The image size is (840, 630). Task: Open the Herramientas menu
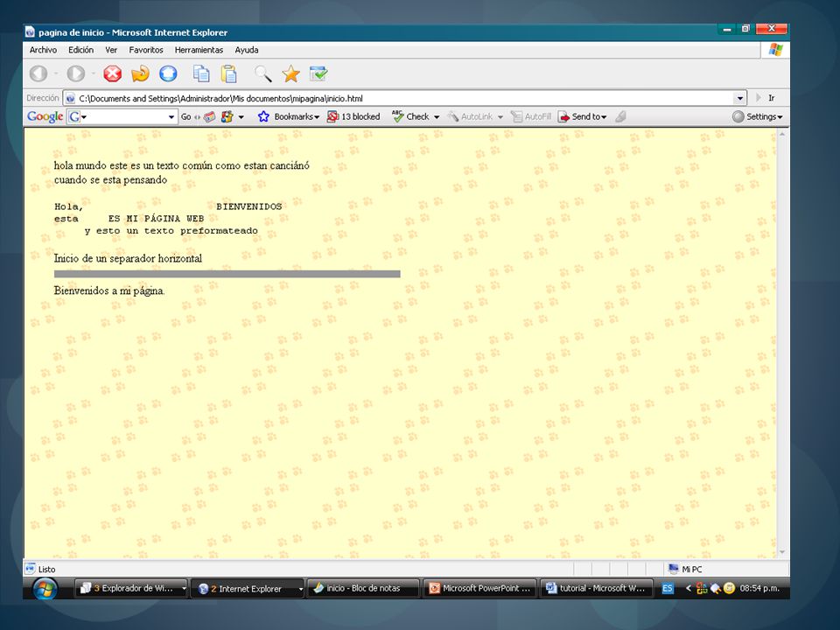coord(199,50)
